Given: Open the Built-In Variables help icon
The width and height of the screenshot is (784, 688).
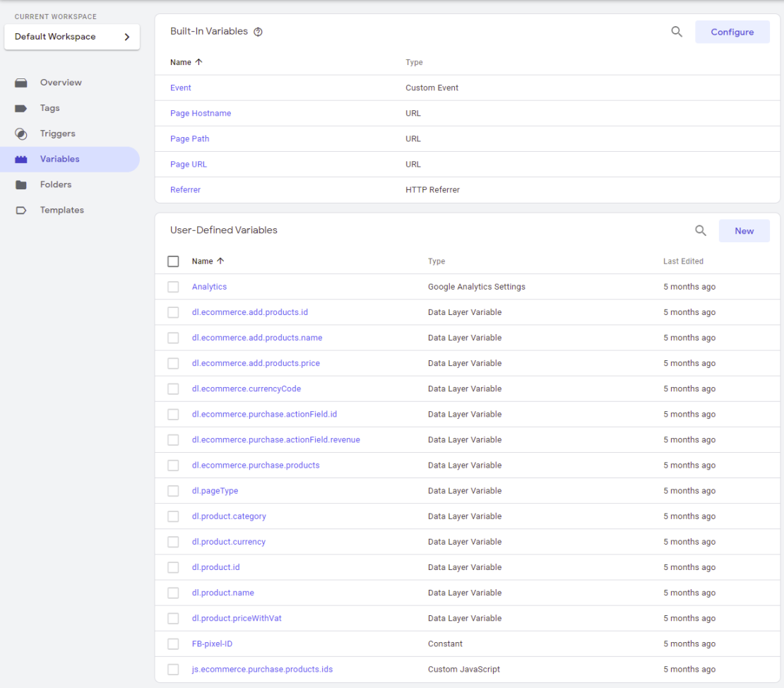Looking at the screenshot, I should 258,32.
